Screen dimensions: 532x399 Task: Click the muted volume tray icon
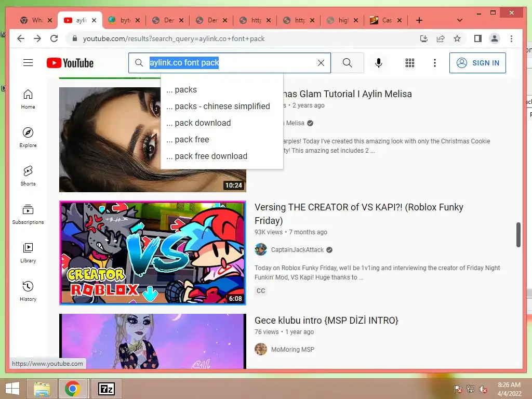tap(483, 389)
